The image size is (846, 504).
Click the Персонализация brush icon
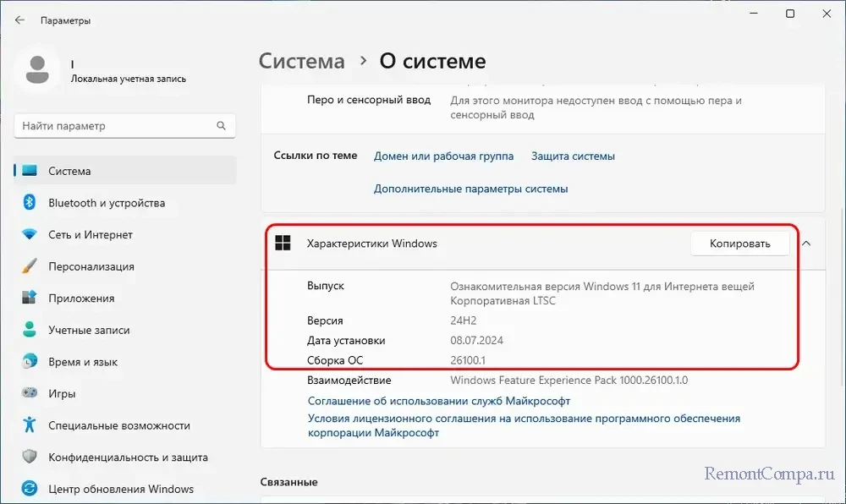[29, 266]
